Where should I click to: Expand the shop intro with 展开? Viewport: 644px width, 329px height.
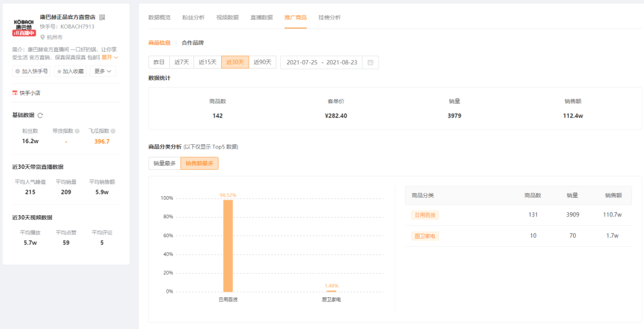coord(110,57)
